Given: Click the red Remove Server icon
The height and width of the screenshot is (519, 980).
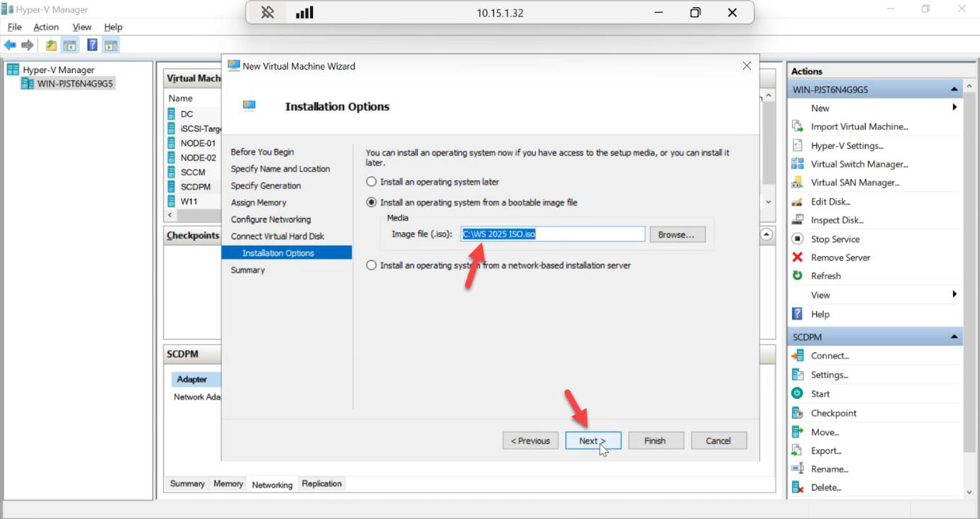Looking at the screenshot, I should pyautogui.click(x=798, y=258).
